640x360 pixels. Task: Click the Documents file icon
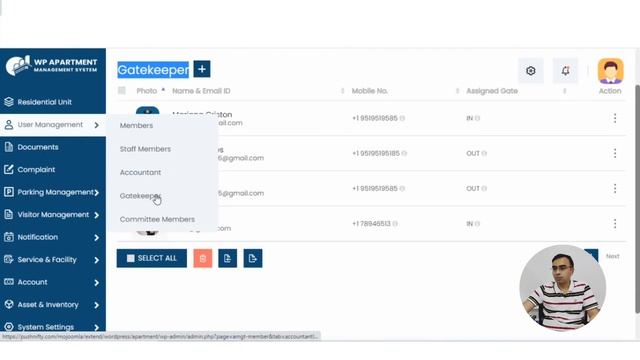(9, 147)
